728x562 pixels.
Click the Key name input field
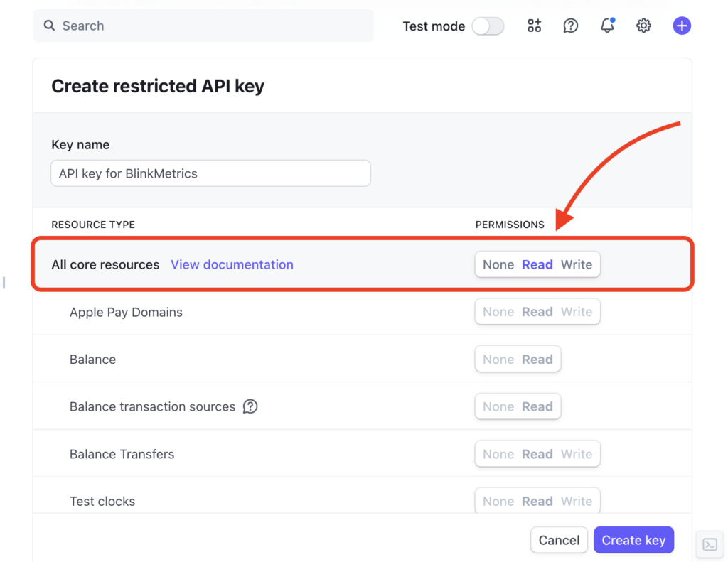point(210,173)
